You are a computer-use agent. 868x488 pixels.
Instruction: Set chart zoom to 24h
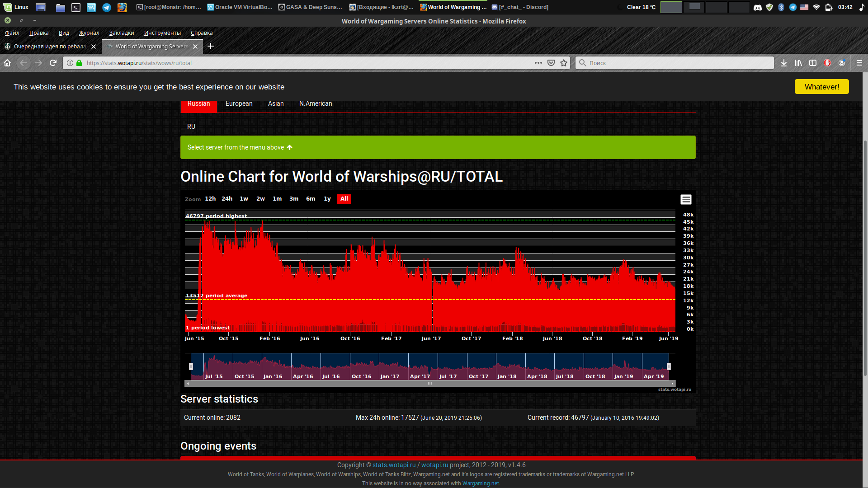tap(227, 199)
